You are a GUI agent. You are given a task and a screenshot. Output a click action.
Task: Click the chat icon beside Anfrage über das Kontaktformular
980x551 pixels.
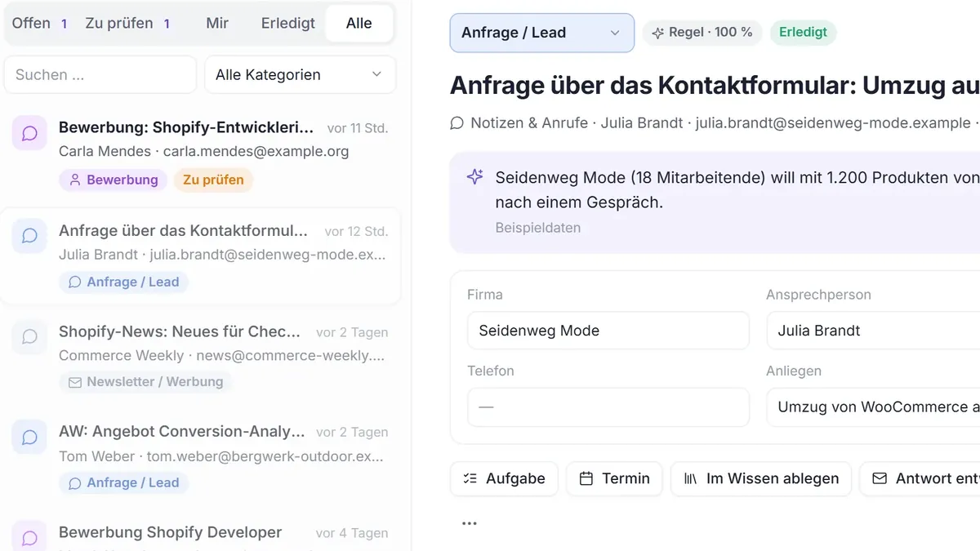[29, 236]
